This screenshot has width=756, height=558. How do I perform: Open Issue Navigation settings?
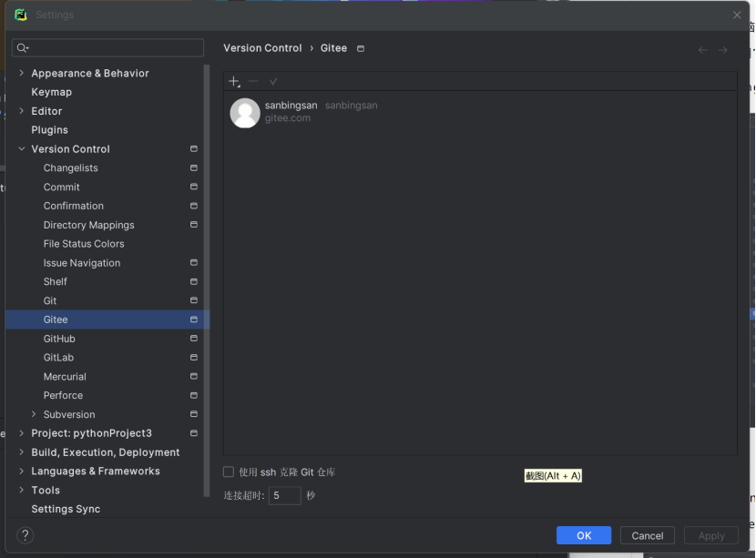(x=82, y=263)
